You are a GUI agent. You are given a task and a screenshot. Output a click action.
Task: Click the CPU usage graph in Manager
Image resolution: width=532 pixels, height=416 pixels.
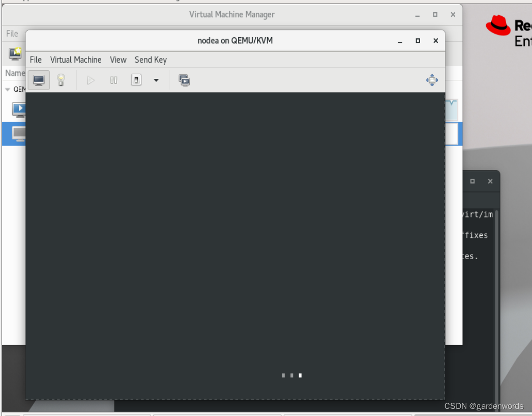pyautogui.click(x=451, y=110)
